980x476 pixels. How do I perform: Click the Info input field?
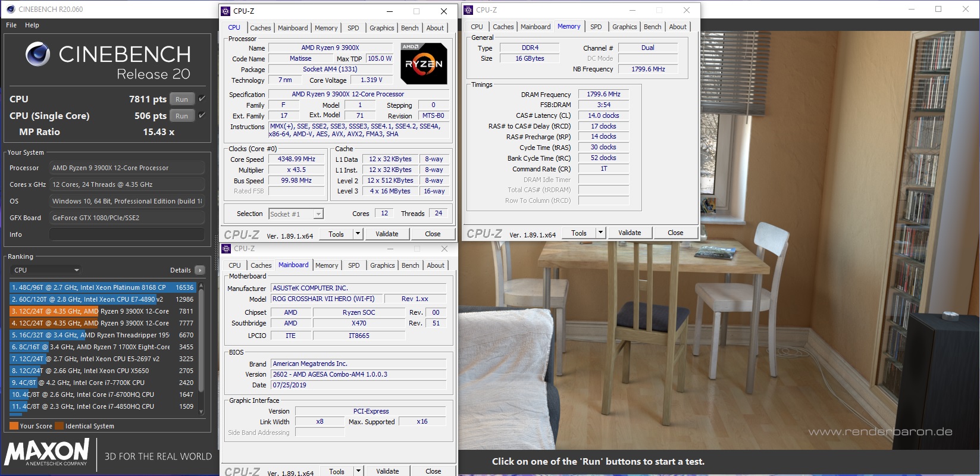click(127, 234)
